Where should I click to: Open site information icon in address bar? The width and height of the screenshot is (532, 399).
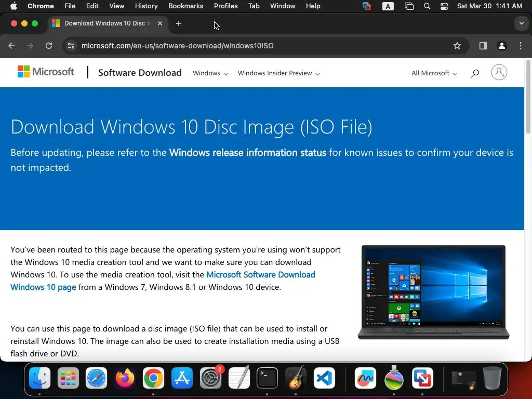[x=71, y=46]
